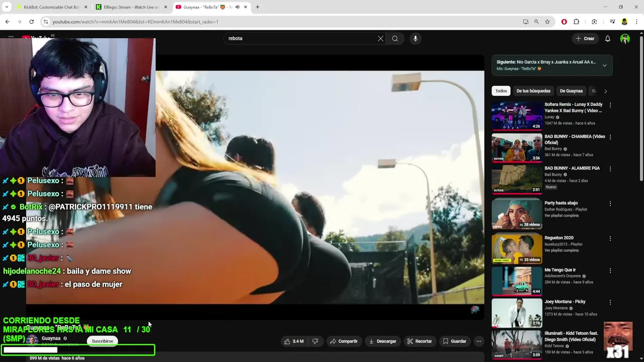Select De tus búsquedas filter chip
Screen dimensions: 644x362
pos(533,91)
